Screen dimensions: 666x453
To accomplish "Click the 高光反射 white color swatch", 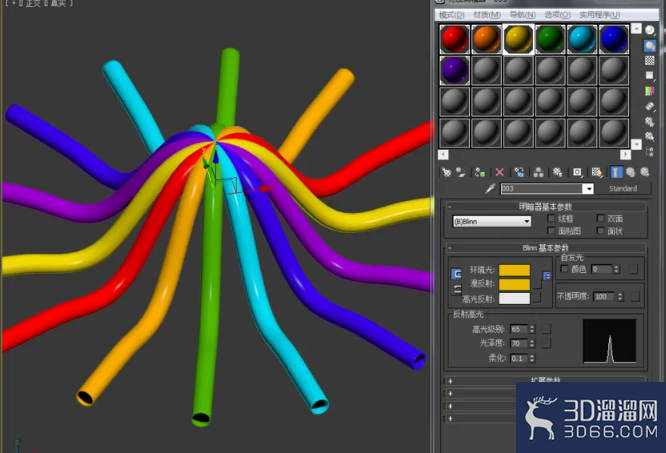I will pyautogui.click(x=514, y=298).
